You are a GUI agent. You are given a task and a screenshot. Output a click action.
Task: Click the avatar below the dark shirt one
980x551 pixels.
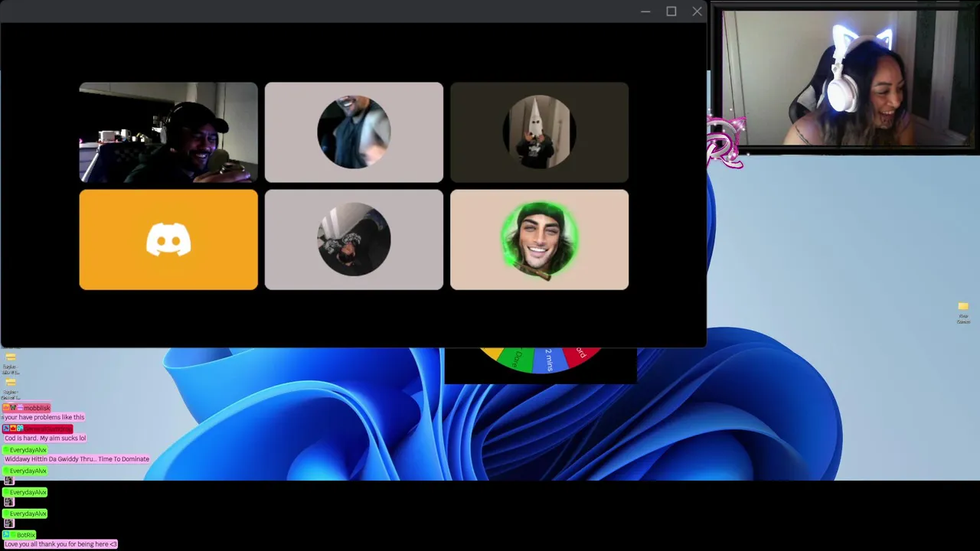coord(354,240)
